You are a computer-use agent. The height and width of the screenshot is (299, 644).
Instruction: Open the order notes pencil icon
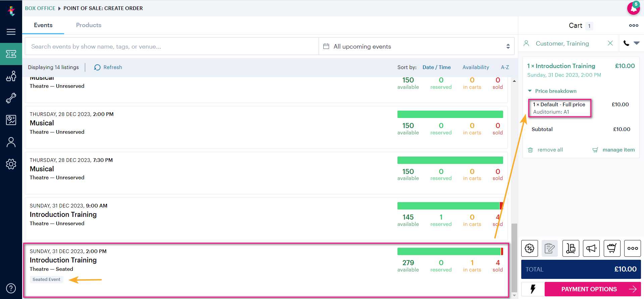tap(550, 248)
